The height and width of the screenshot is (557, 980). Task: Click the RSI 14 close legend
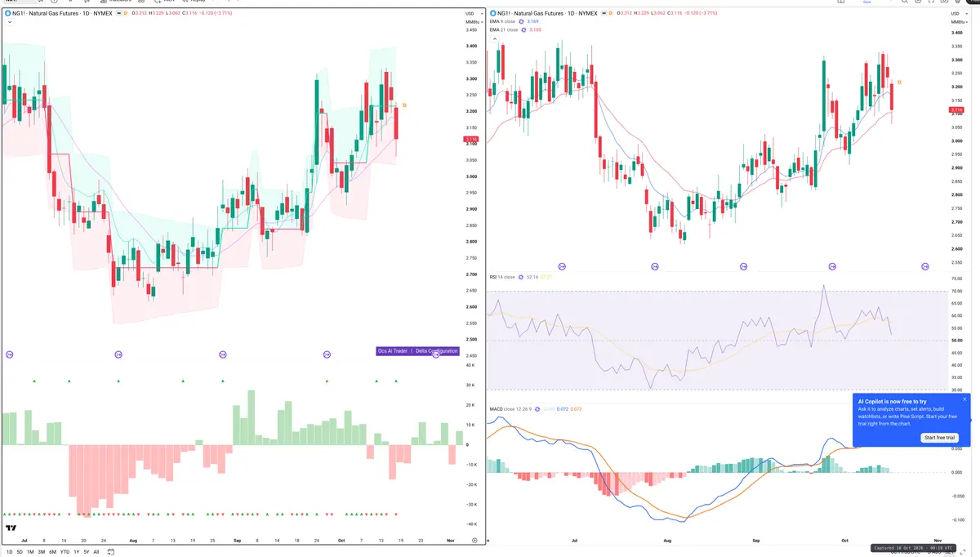[503, 277]
